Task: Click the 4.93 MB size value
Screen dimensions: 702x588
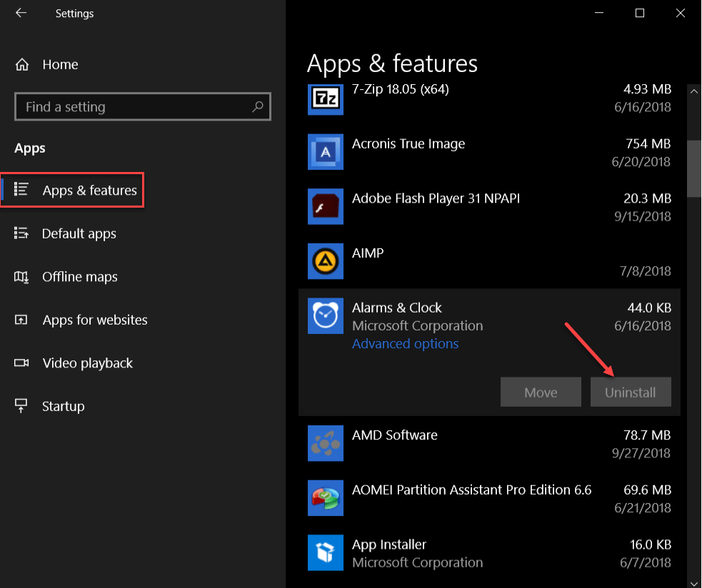Action: 648,89
